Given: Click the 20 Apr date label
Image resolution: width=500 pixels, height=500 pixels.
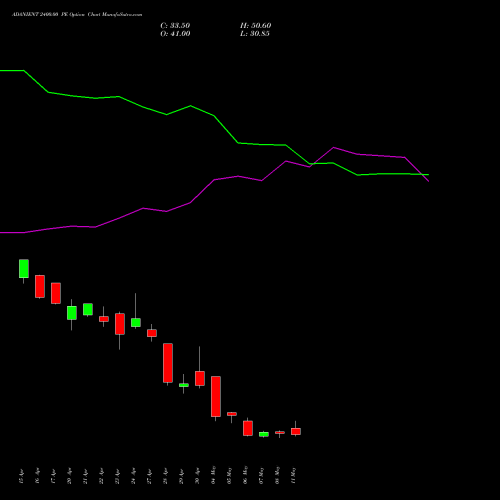Looking at the screenshot, I should click(70, 476).
